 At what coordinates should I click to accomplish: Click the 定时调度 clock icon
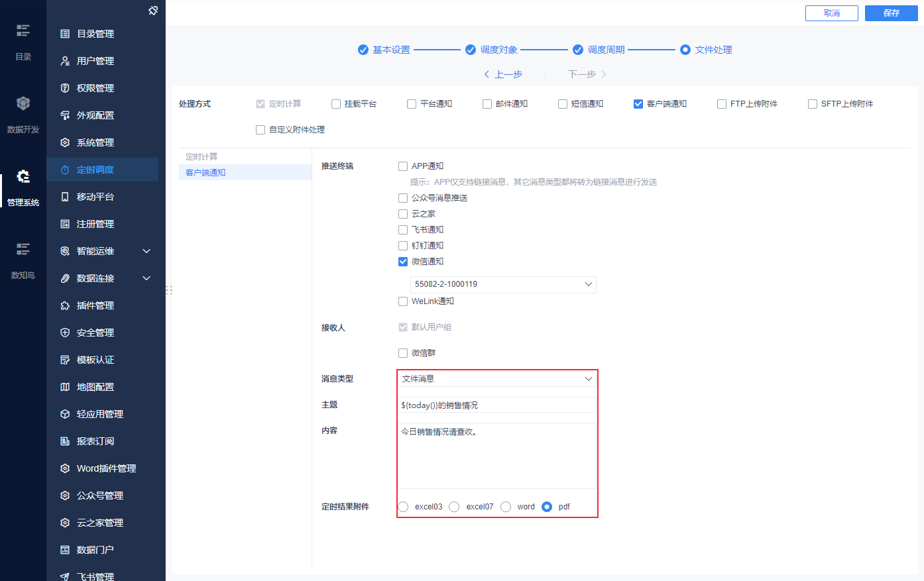(x=65, y=170)
